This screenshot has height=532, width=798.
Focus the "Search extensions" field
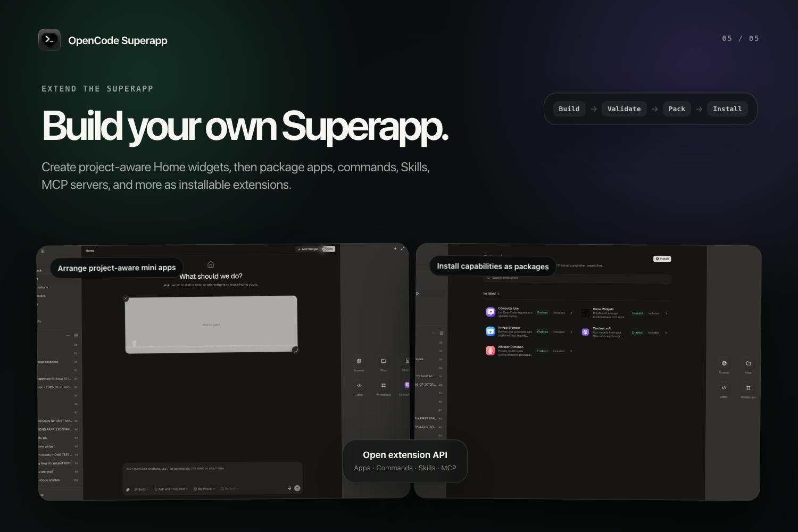(x=577, y=278)
